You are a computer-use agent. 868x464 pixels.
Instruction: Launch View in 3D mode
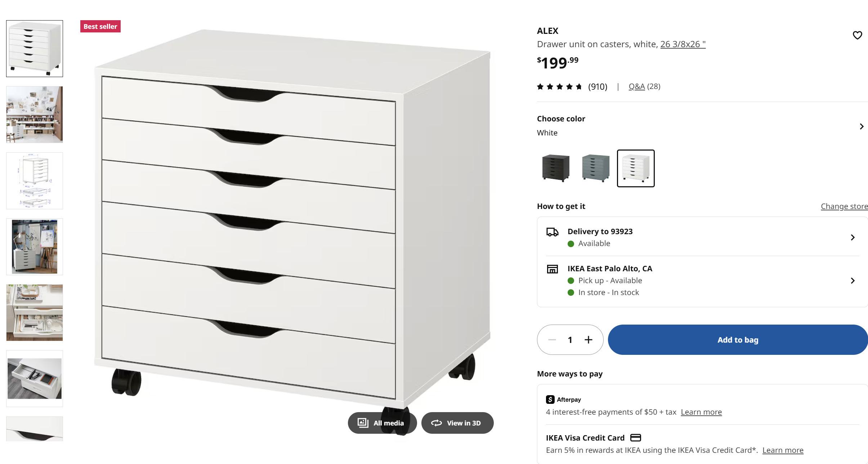click(x=457, y=423)
